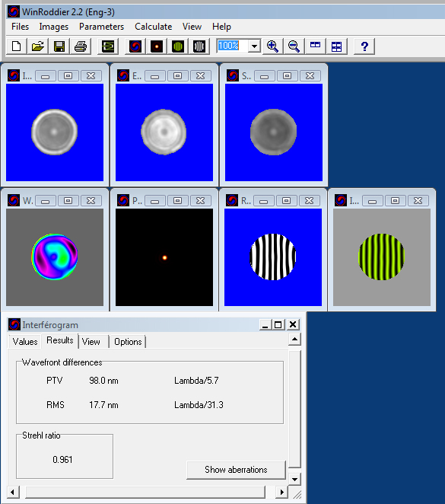Show the point spread function icon
Image resolution: width=445 pixels, height=504 pixels.
pos(157,46)
